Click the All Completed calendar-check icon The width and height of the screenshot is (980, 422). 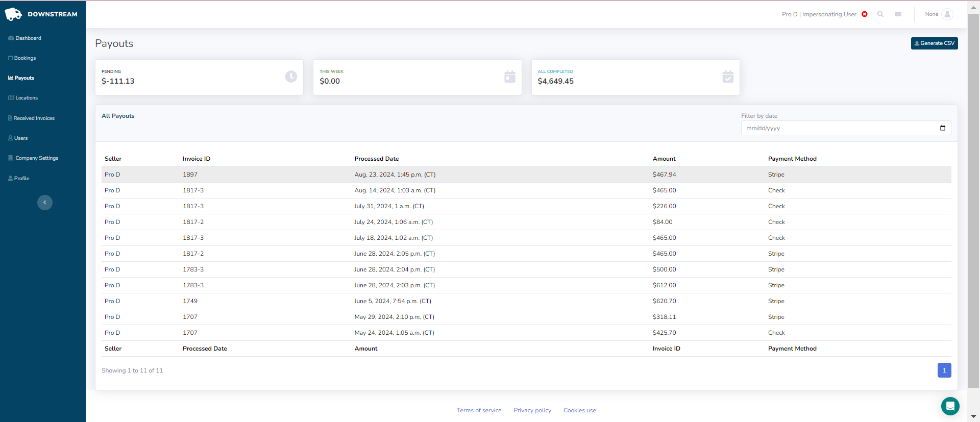click(728, 77)
